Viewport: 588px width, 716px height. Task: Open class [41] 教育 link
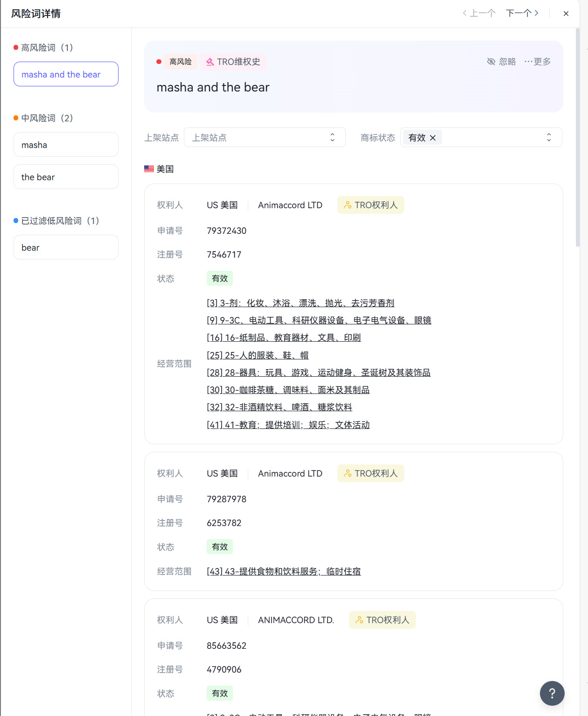(x=288, y=425)
